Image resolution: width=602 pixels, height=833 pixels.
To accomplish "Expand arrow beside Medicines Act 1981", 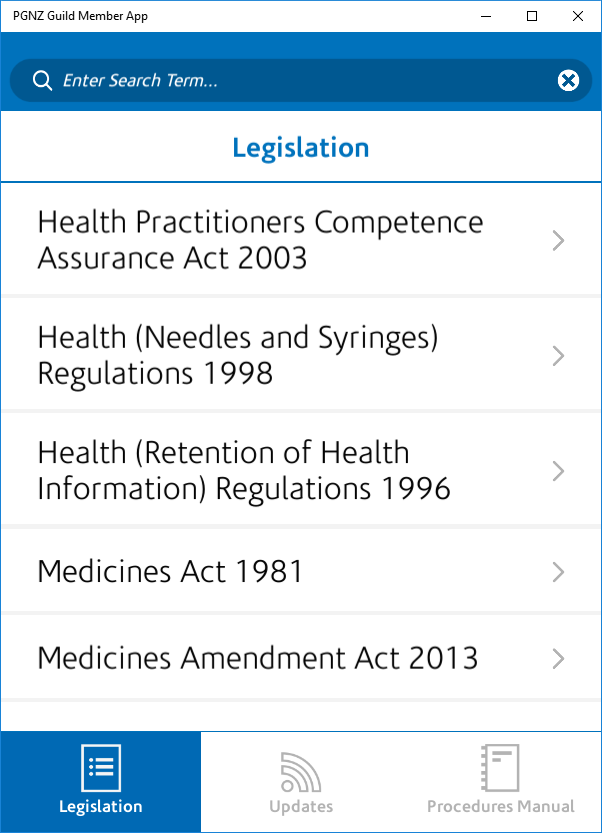I will pos(559,572).
